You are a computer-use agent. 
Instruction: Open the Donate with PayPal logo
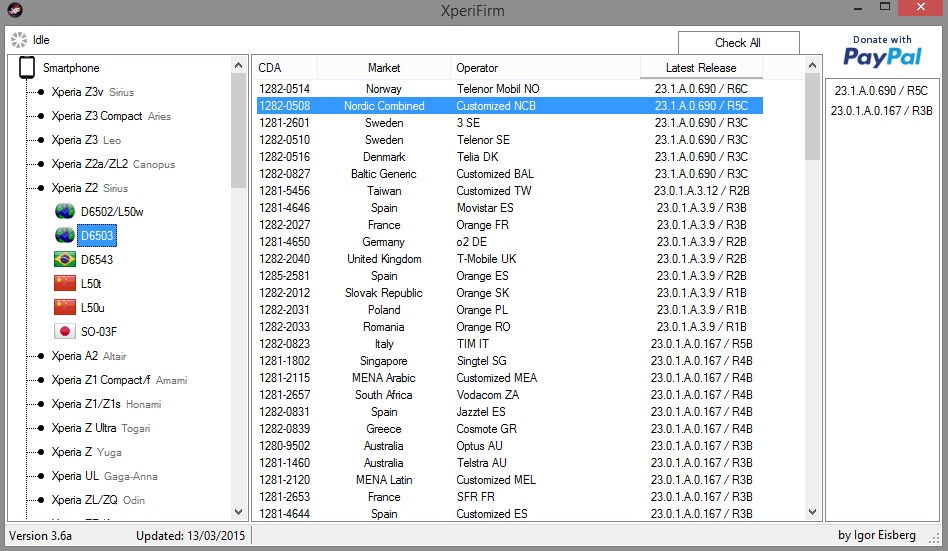coord(882,51)
